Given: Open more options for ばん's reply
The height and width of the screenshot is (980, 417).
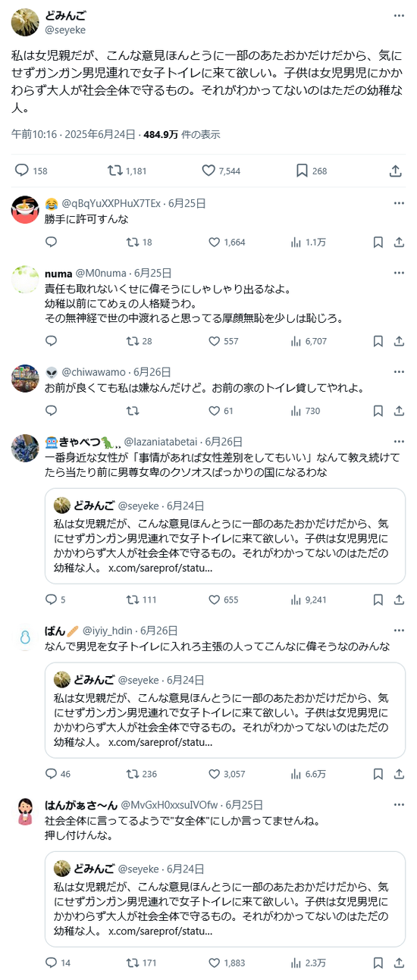Looking at the screenshot, I should (x=398, y=630).
